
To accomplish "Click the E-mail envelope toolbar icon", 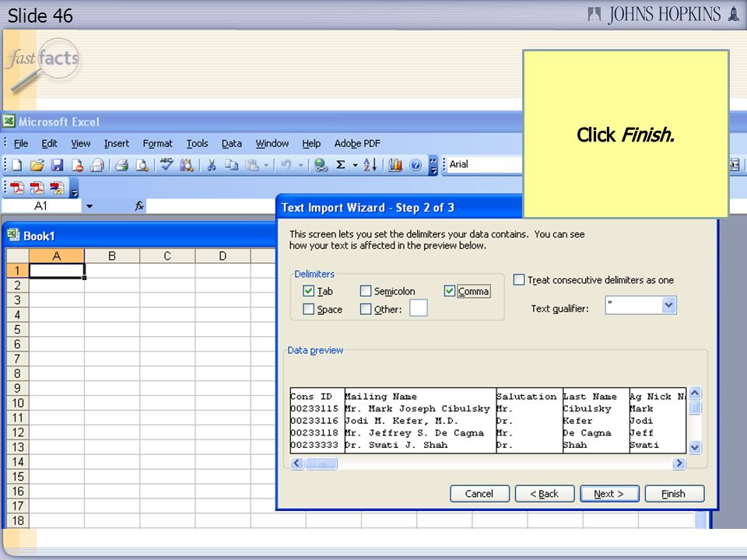I will tap(97, 165).
